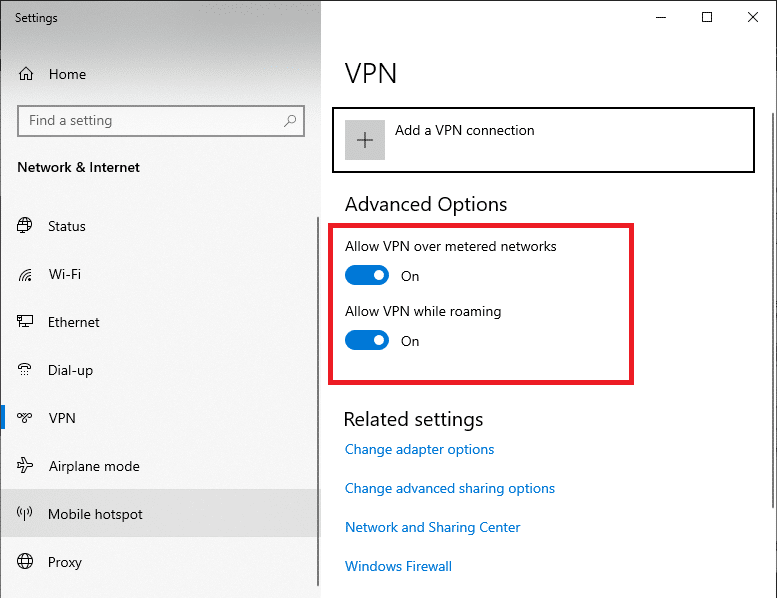
Task: Click the VPN sidebar icon
Action: pos(24,418)
